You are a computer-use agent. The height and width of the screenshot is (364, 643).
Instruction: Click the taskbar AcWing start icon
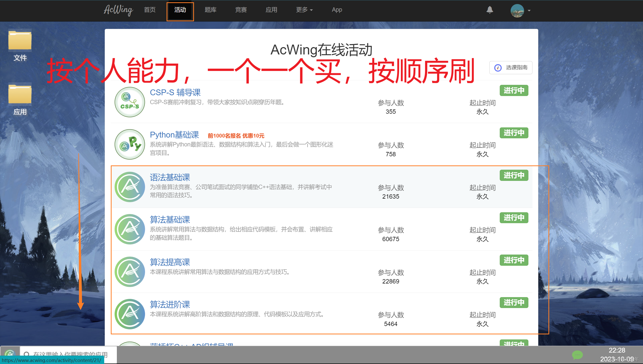point(10,354)
